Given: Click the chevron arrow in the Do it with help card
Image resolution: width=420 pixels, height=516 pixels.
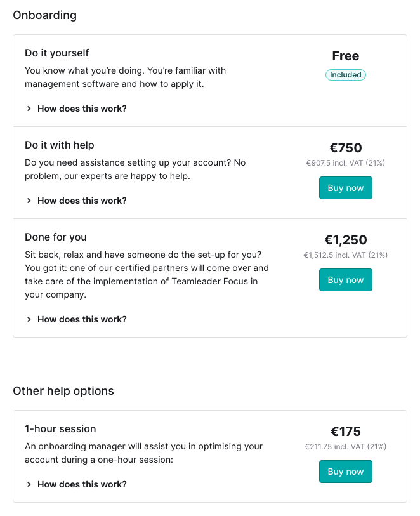Looking at the screenshot, I should pyautogui.click(x=29, y=201).
